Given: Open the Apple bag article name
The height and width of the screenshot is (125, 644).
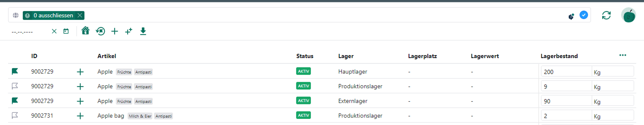Looking at the screenshot, I should coord(110,116).
